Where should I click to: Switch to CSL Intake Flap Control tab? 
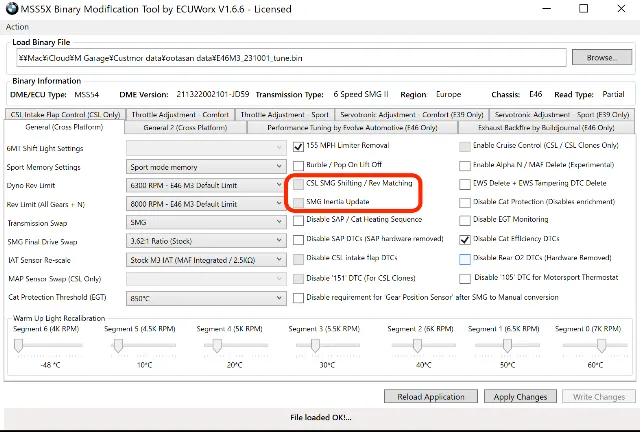[x=65, y=115]
